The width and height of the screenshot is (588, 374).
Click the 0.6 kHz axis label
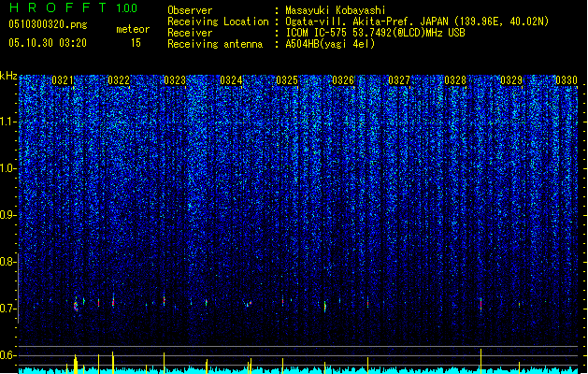(x=8, y=355)
